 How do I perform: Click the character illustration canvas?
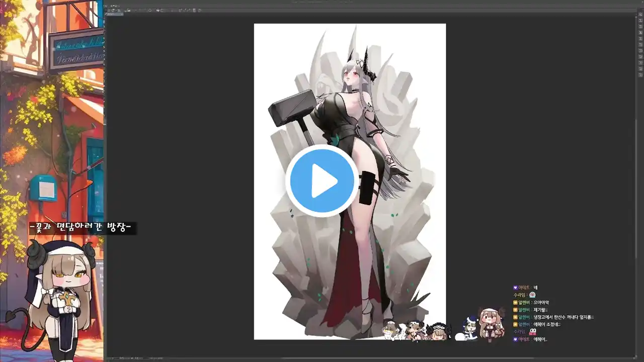point(350,181)
